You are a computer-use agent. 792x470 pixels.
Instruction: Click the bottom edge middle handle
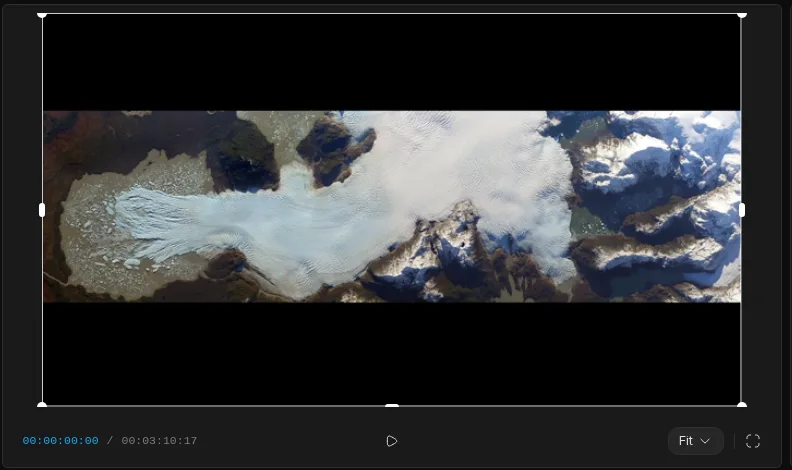[392, 405]
